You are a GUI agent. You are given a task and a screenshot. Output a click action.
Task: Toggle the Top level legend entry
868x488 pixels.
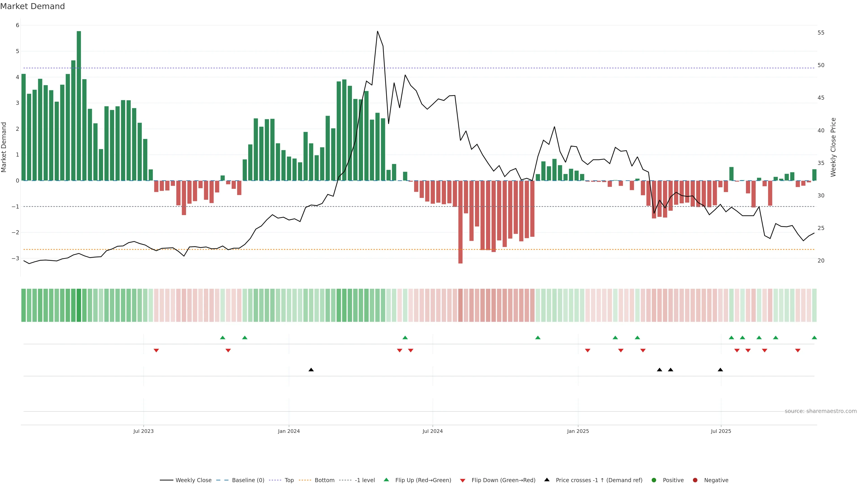pyautogui.click(x=289, y=480)
